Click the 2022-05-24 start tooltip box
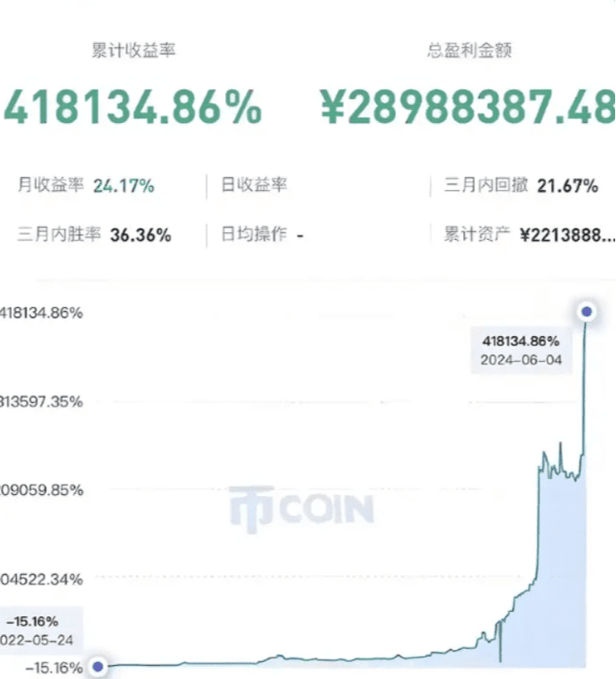616x679 pixels. (40, 631)
